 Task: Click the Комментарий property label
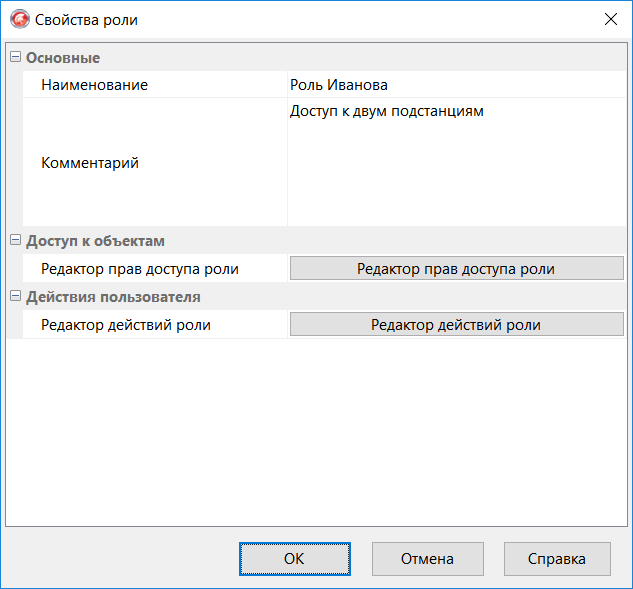(x=90, y=163)
